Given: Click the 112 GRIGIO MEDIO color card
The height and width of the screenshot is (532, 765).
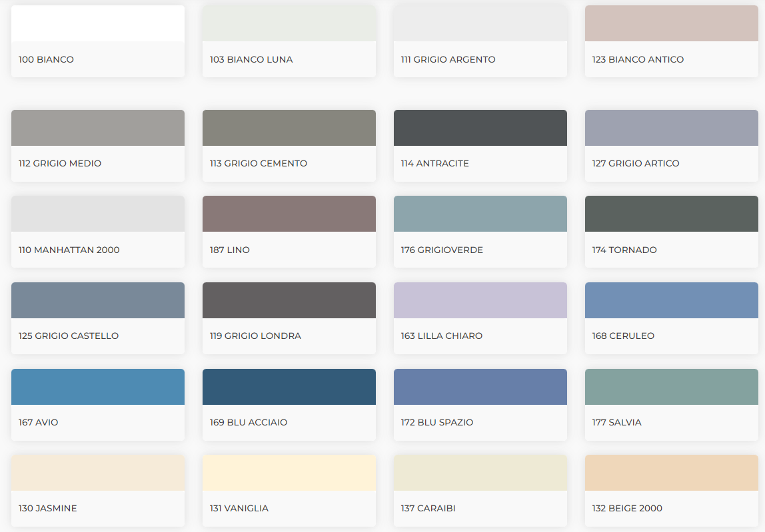Looking at the screenshot, I should pyautogui.click(x=97, y=146).
